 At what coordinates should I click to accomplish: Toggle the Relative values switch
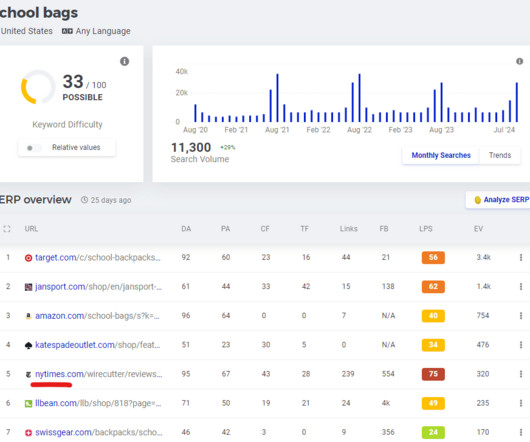coord(33,148)
